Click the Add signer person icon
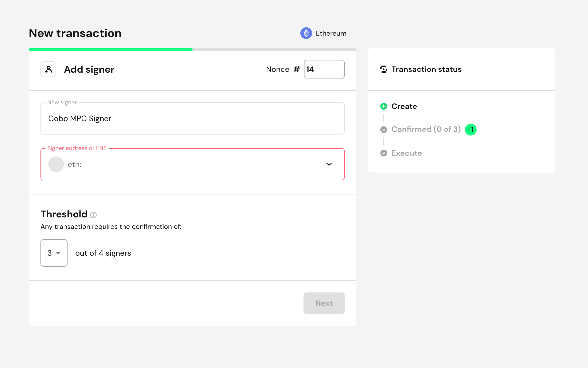The width and height of the screenshot is (588, 368). click(x=48, y=69)
